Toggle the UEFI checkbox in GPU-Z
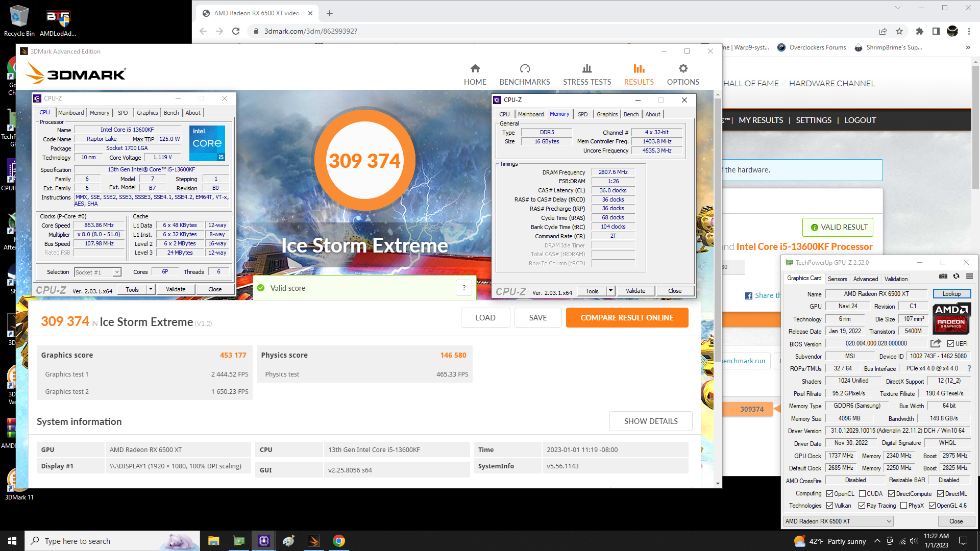 click(950, 344)
